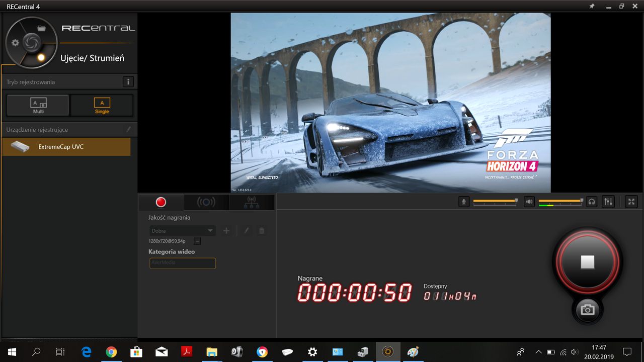644x362 pixels.
Task: Edit the recording quality profile
Action: tap(247, 231)
